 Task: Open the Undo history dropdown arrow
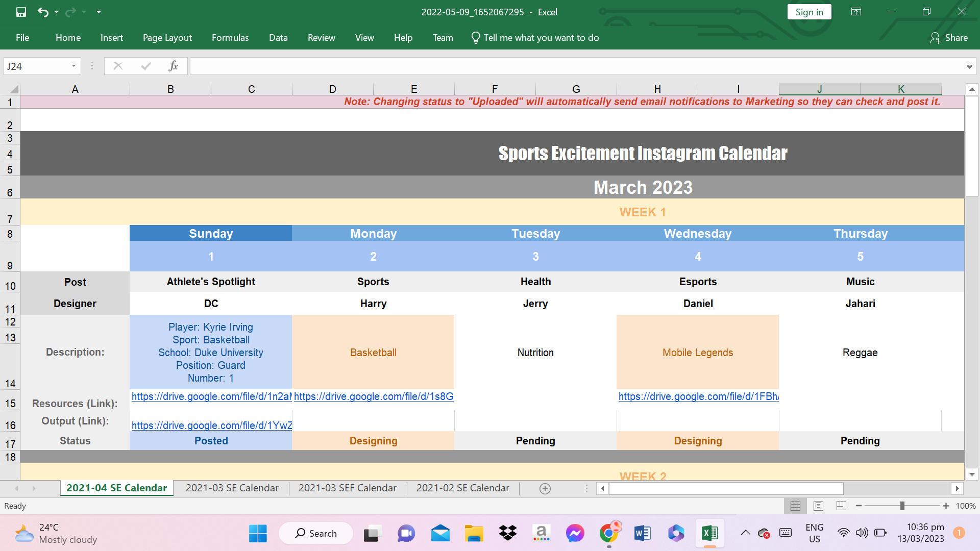tap(56, 12)
